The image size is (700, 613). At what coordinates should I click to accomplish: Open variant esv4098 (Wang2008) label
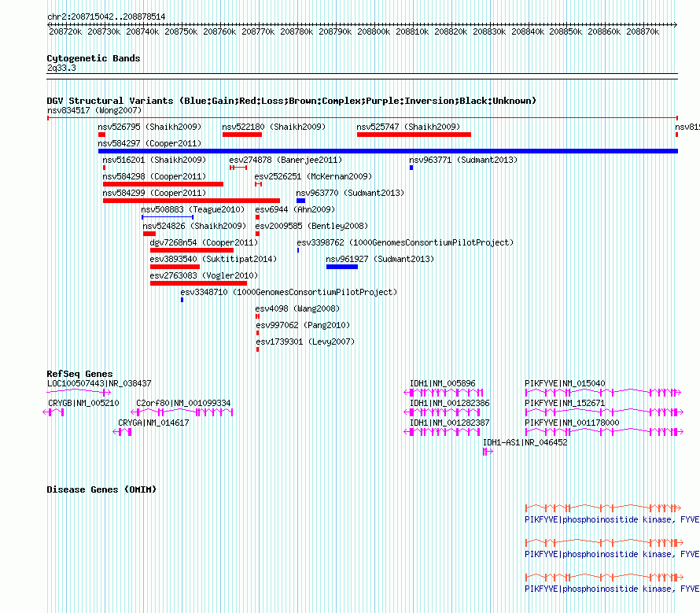click(x=297, y=308)
